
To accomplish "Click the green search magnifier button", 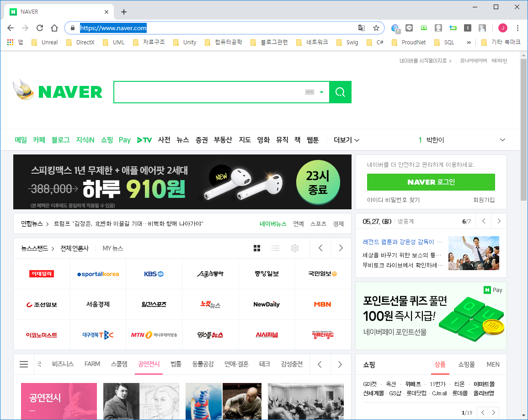I will click(340, 92).
